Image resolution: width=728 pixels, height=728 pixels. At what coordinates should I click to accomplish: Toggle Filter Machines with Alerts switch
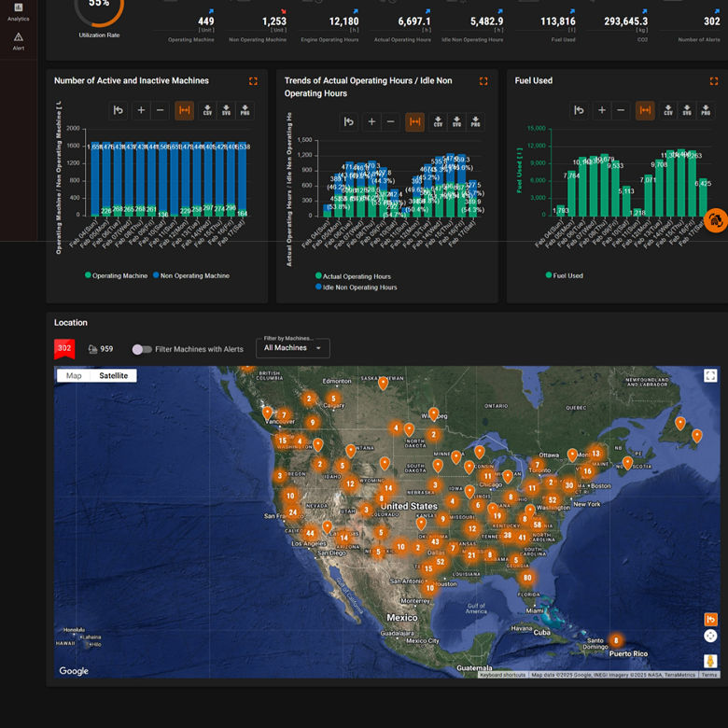[x=142, y=349]
